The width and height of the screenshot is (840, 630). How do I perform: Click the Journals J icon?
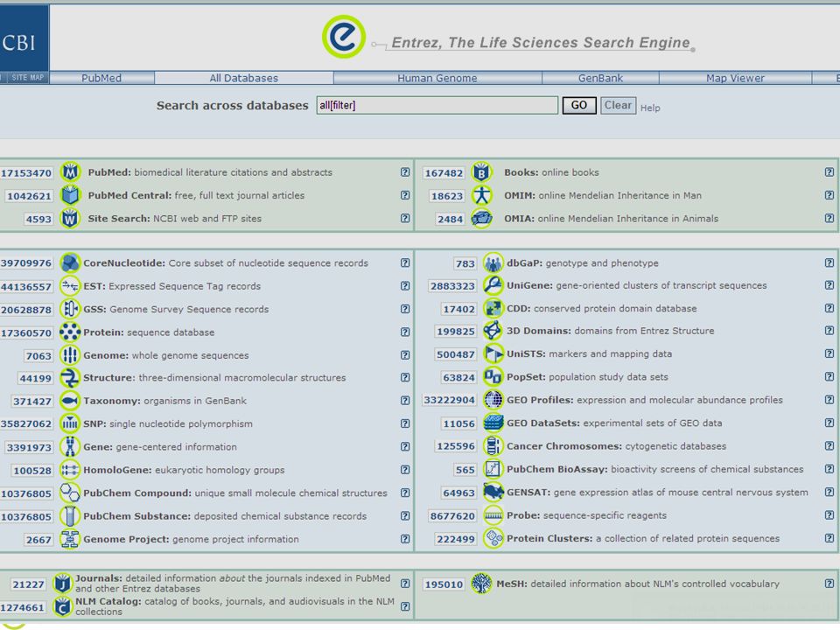click(63, 584)
